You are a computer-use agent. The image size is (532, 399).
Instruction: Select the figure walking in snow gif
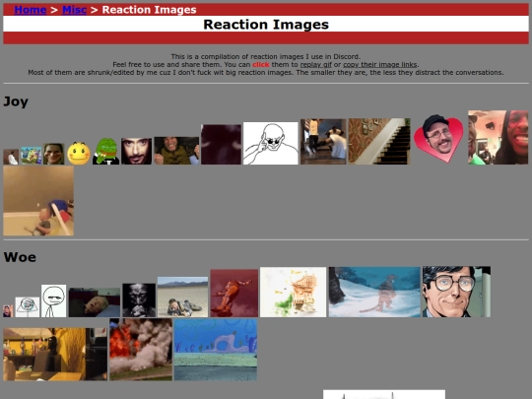tap(374, 293)
